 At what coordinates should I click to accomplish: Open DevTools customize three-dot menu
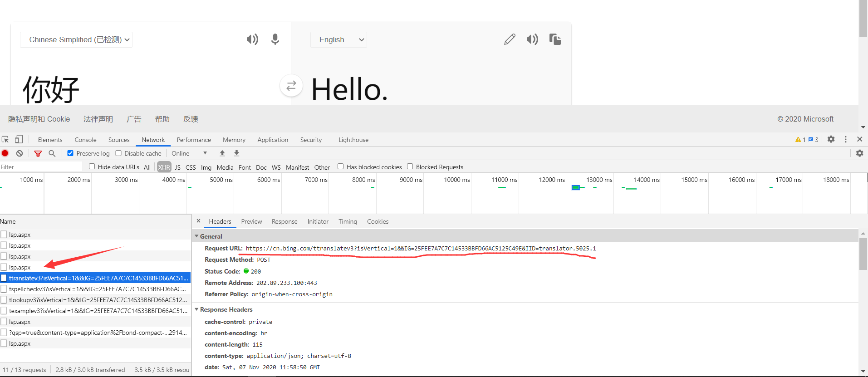(x=845, y=139)
